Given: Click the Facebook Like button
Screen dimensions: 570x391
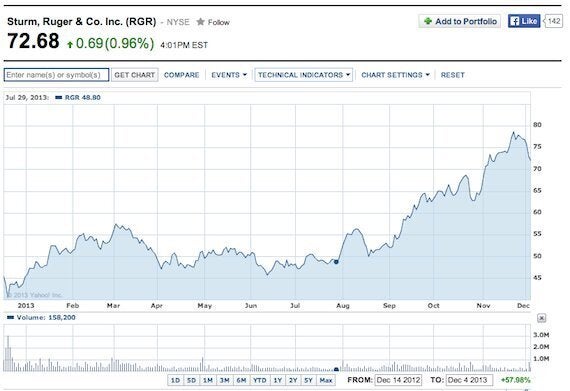Looking at the screenshot, I should (x=524, y=21).
